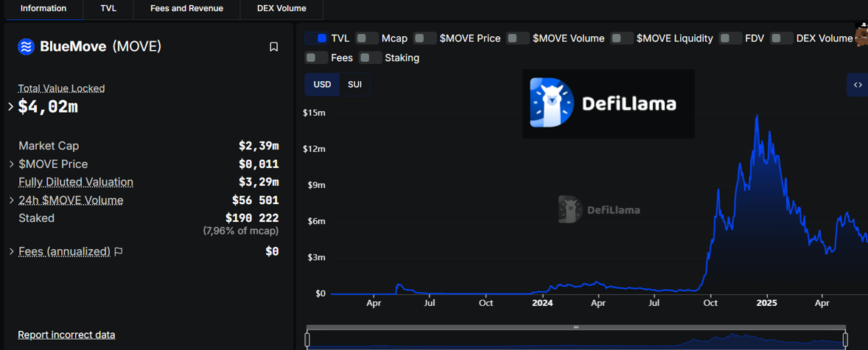Click the Market Cap value $2,39m
The width and height of the screenshot is (868, 350).
259,146
